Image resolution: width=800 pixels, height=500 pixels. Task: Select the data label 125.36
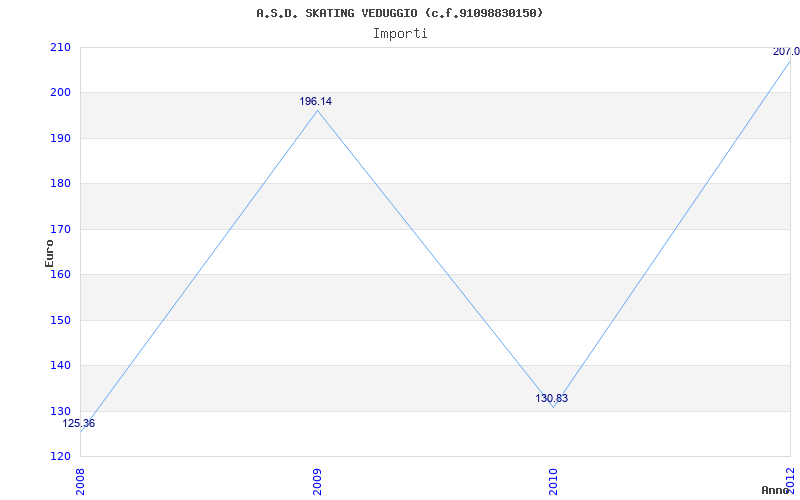(x=79, y=423)
